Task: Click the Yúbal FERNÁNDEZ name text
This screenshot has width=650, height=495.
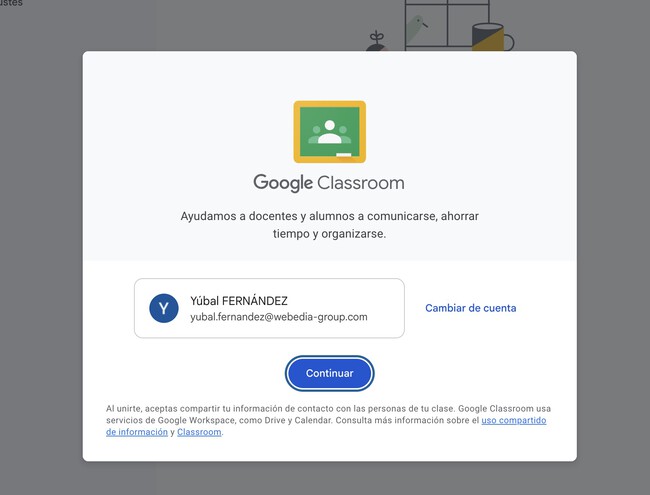Action: coord(239,300)
